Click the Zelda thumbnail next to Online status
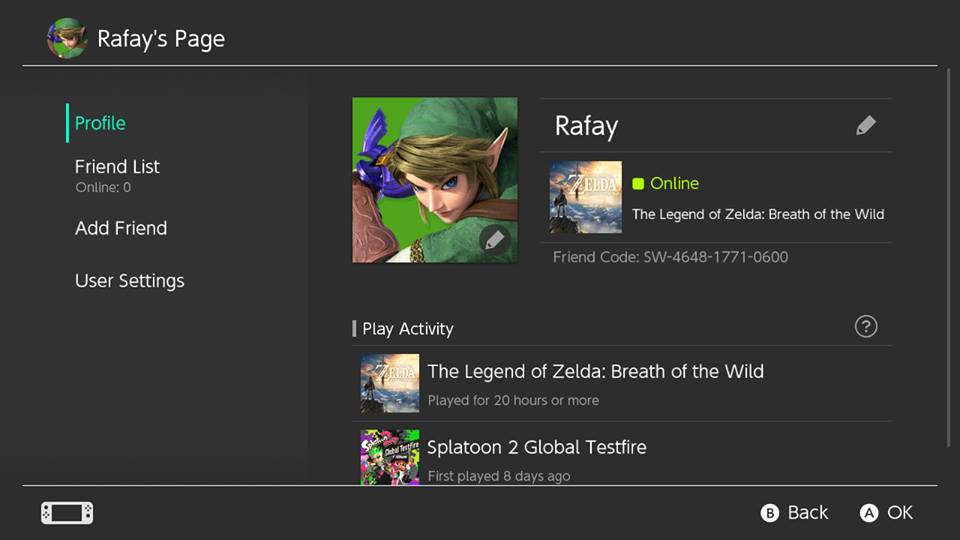 586,197
